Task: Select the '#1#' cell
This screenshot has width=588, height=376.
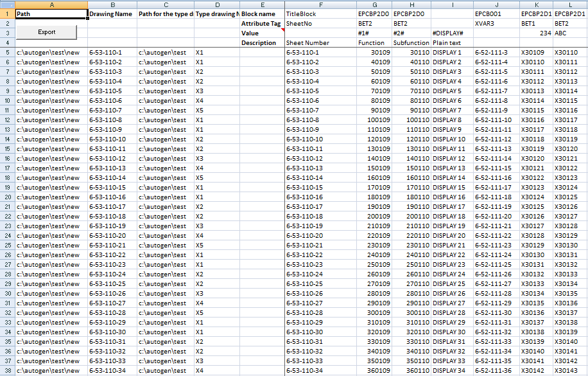Action: [x=374, y=33]
